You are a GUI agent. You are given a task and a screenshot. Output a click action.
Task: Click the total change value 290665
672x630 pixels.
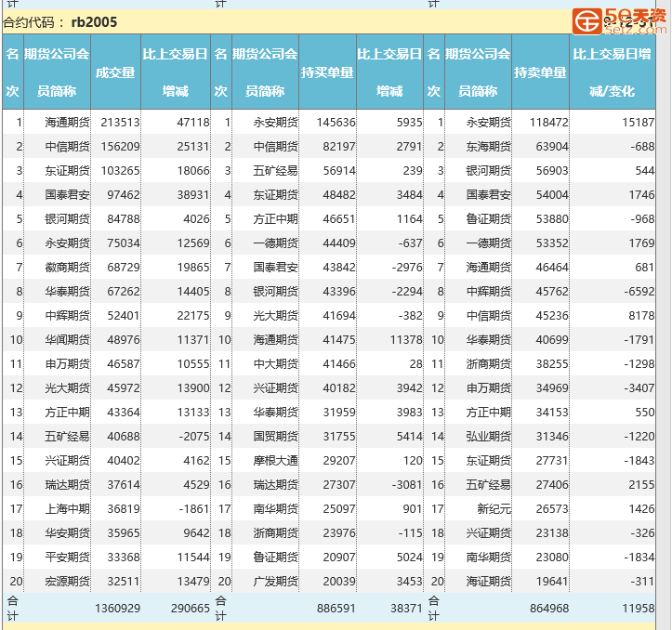point(191,608)
